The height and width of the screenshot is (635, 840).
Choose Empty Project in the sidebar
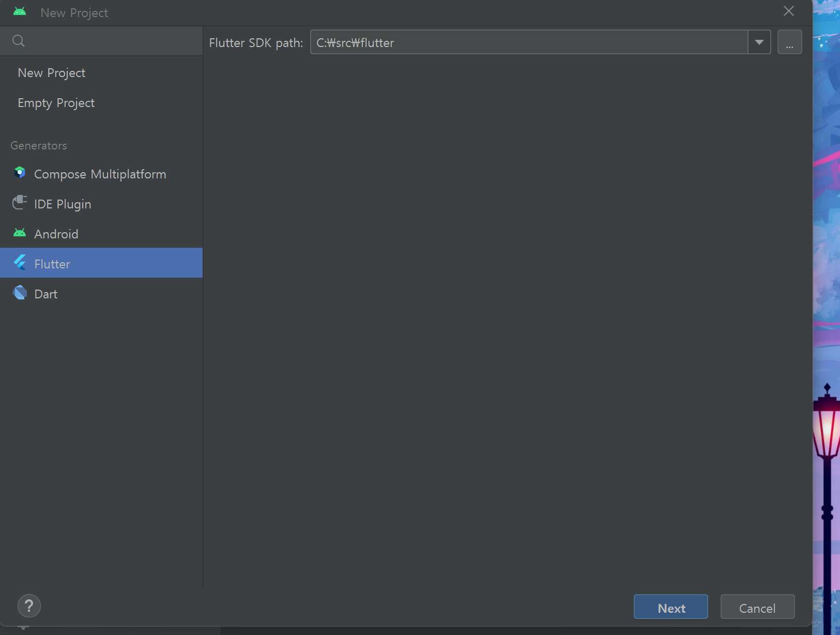[x=101, y=103]
